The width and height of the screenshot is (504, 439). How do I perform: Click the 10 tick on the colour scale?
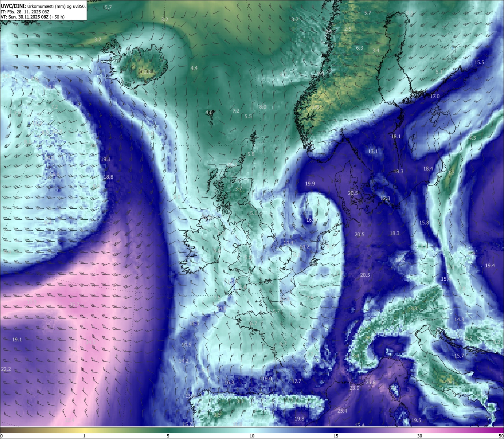[x=252, y=436]
